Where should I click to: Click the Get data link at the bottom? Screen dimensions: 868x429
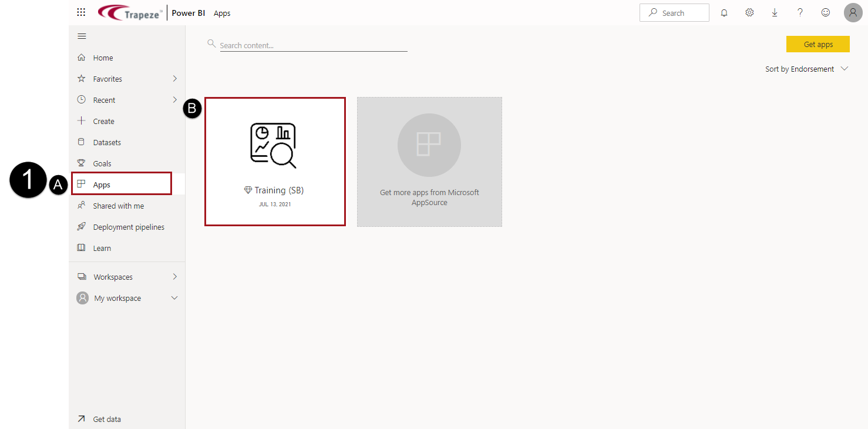click(x=106, y=418)
